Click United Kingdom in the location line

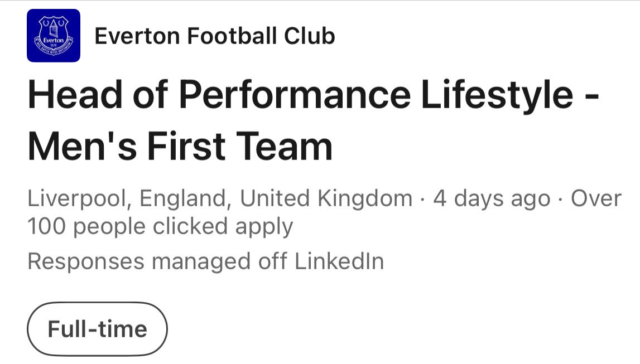pos(326,198)
